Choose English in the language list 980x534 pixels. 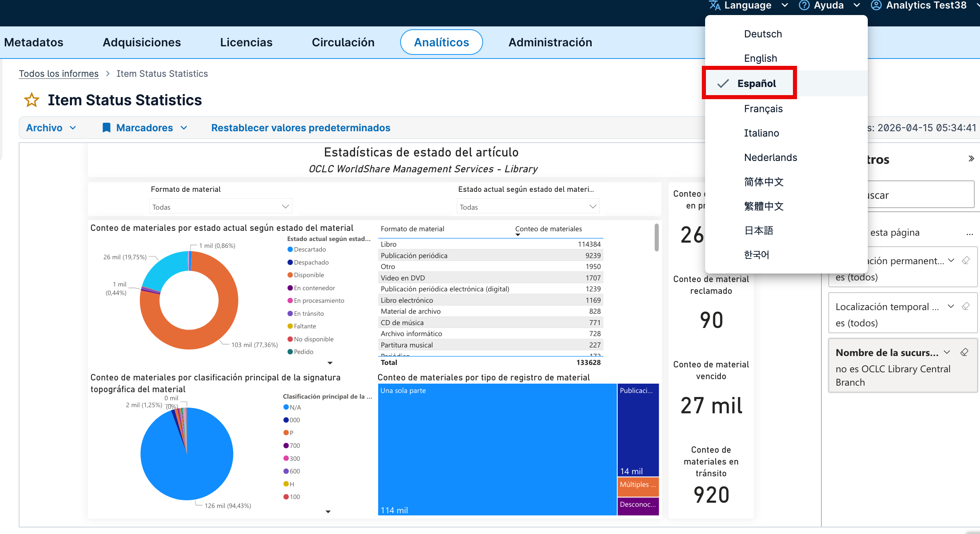point(760,59)
